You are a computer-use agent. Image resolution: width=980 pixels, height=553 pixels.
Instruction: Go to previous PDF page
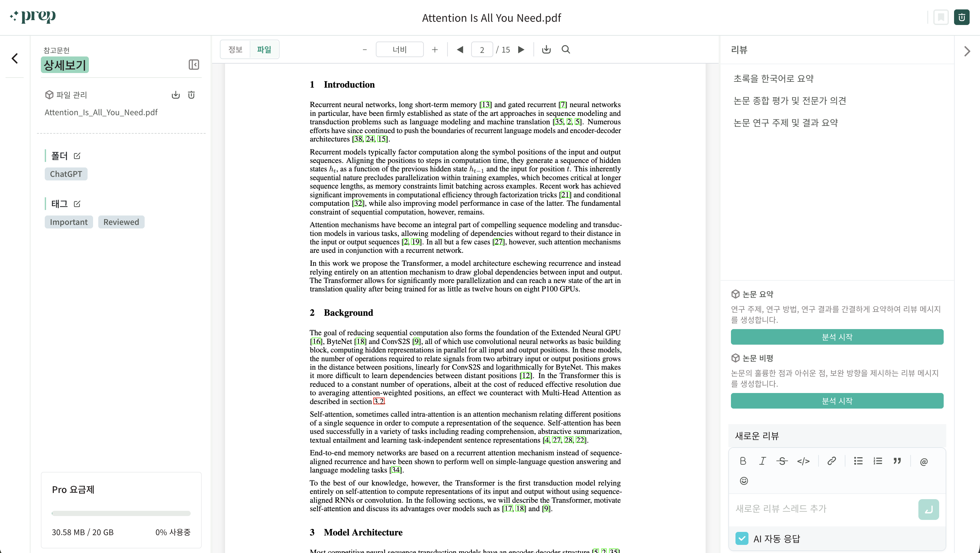[x=460, y=49]
